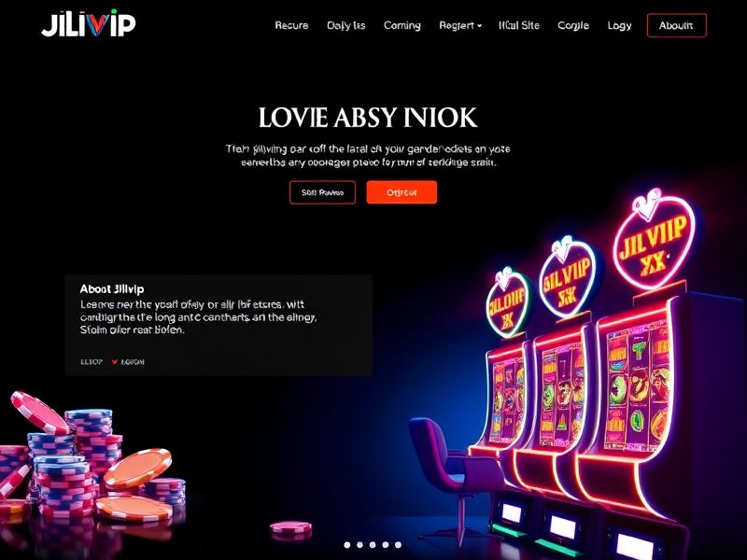The width and height of the screenshot is (747, 560).
Task: Select the last carousel dot
Action: [399, 545]
